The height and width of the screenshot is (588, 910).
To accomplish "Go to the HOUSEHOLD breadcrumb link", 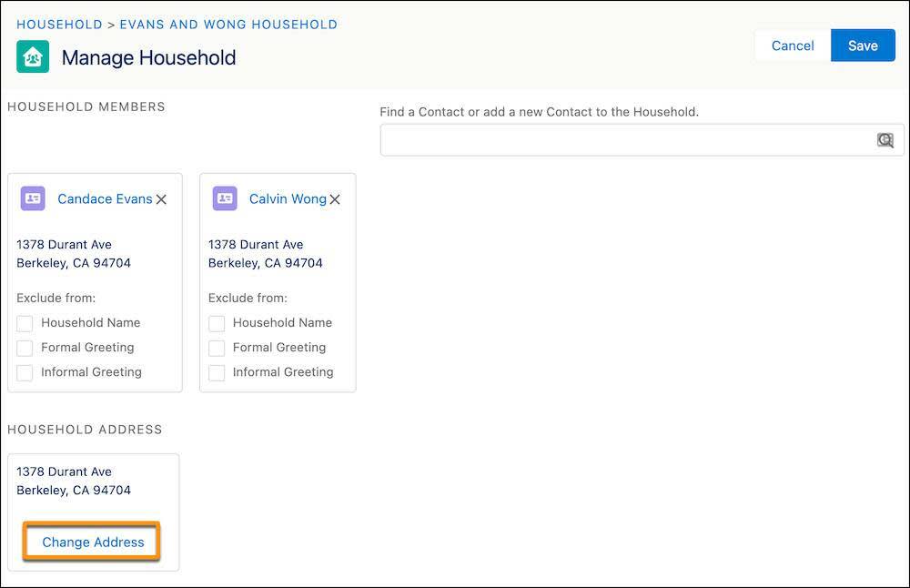I will tap(59, 25).
